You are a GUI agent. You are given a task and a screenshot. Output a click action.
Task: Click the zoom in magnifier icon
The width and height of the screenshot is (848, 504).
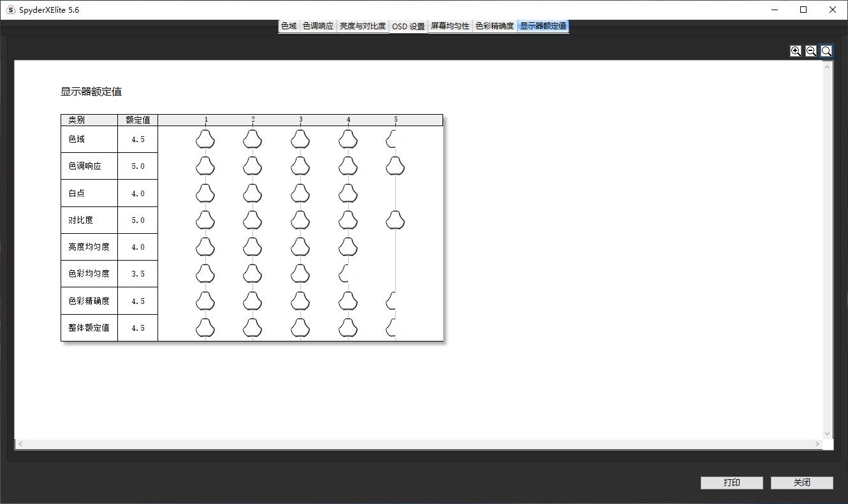click(796, 51)
